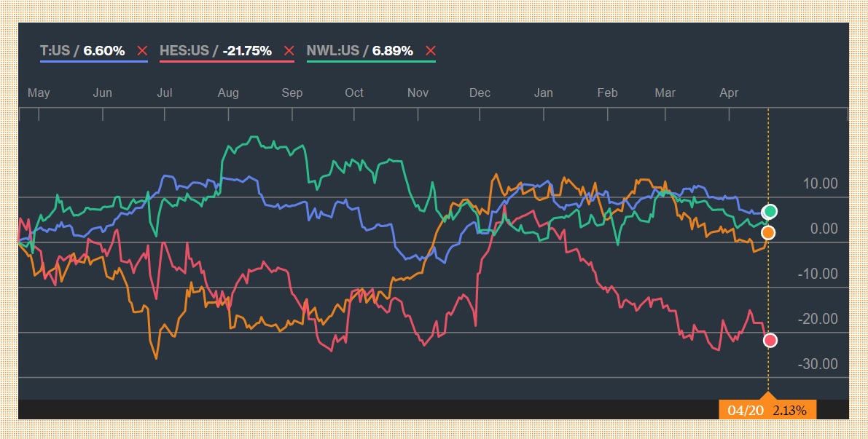The width and height of the screenshot is (868, 439).
Task: Click the Apr label on the time axis
Action: pos(729,93)
